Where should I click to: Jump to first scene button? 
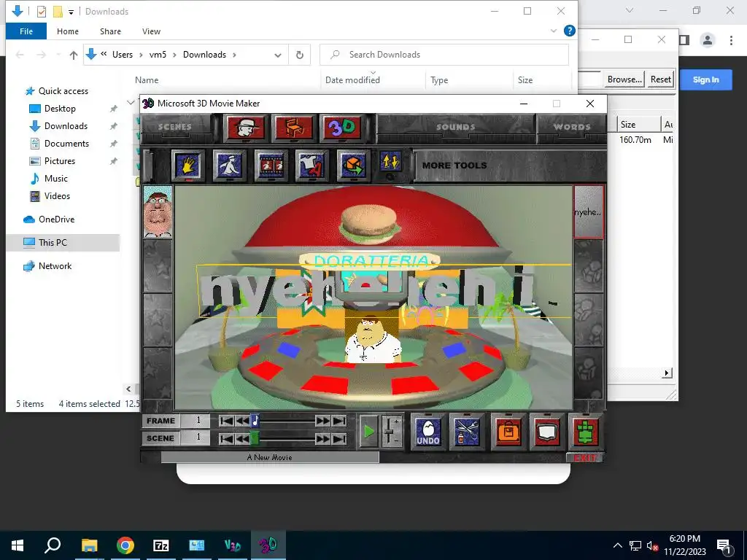227,438
